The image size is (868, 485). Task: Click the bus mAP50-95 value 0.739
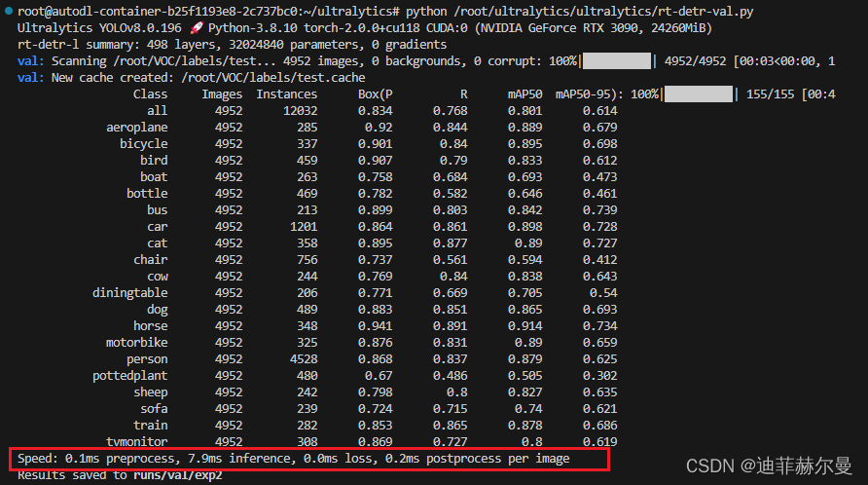(x=599, y=210)
